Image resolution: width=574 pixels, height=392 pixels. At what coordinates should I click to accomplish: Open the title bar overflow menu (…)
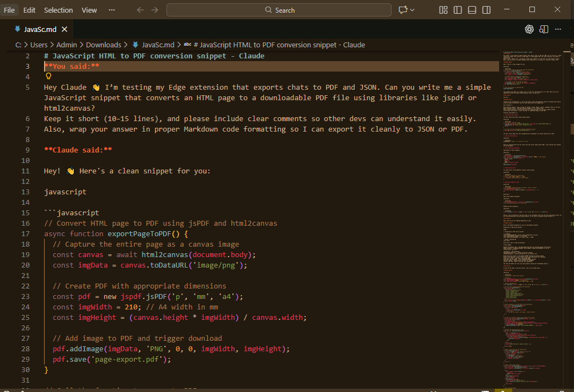coord(112,10)
